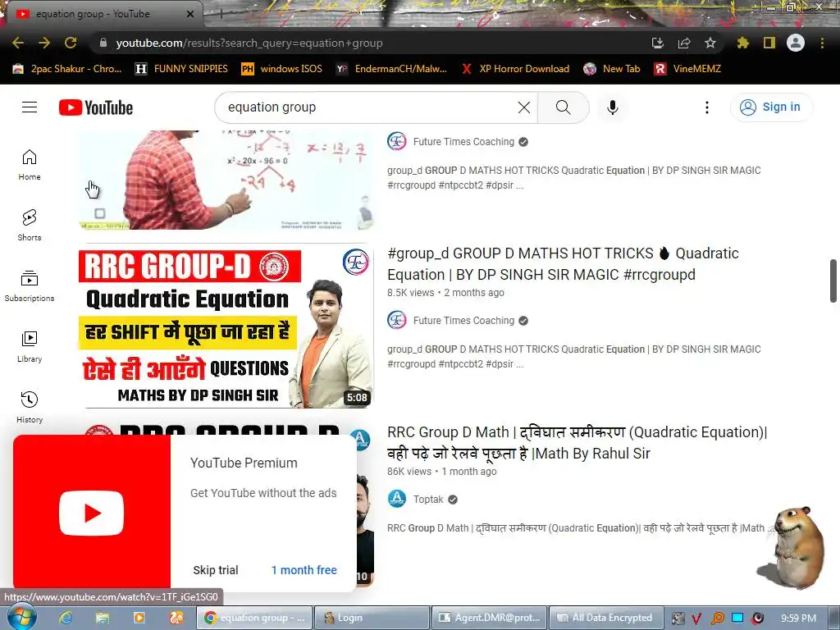Open FUNNY SNIPPIES bookmark

point(181,69)
